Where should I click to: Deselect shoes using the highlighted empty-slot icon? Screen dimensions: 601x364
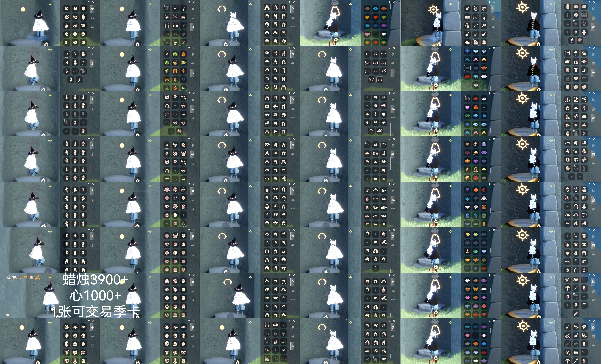67,54
